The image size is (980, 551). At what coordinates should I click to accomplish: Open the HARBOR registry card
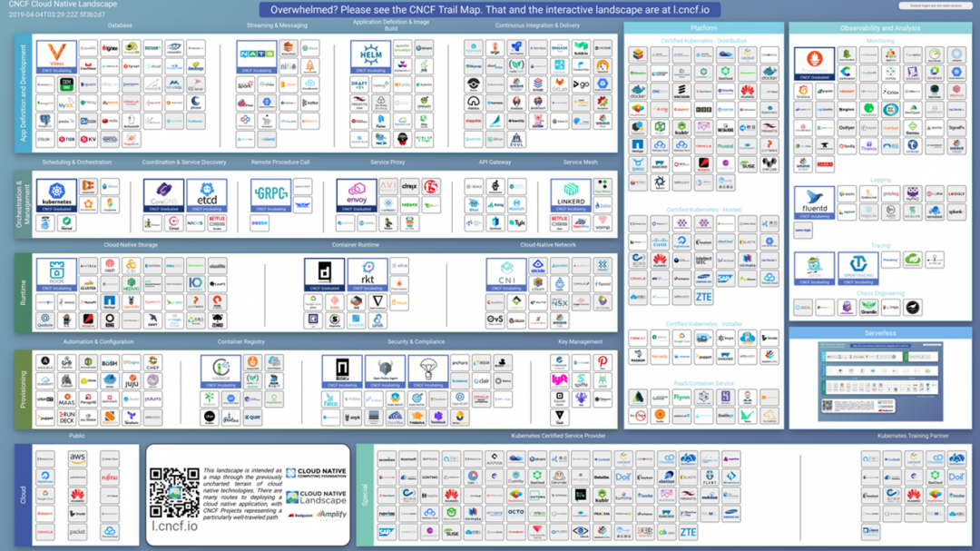coord(220,371)
